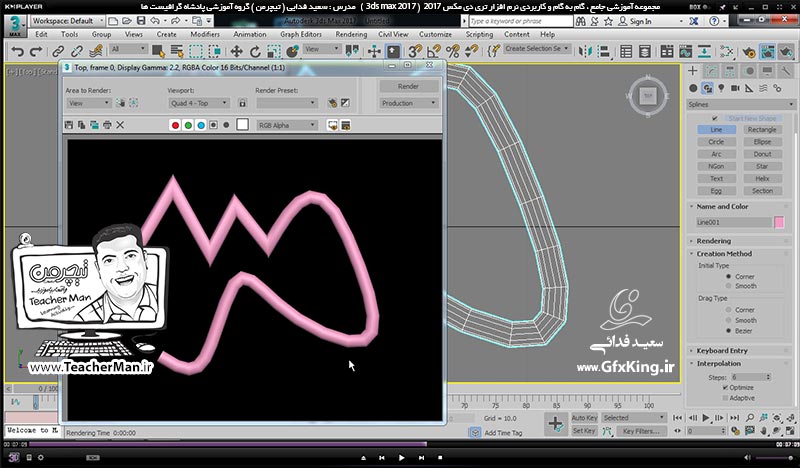800x468 pixels.
Task: Switch to the Geometry category icon
Action: coord(693,88)
